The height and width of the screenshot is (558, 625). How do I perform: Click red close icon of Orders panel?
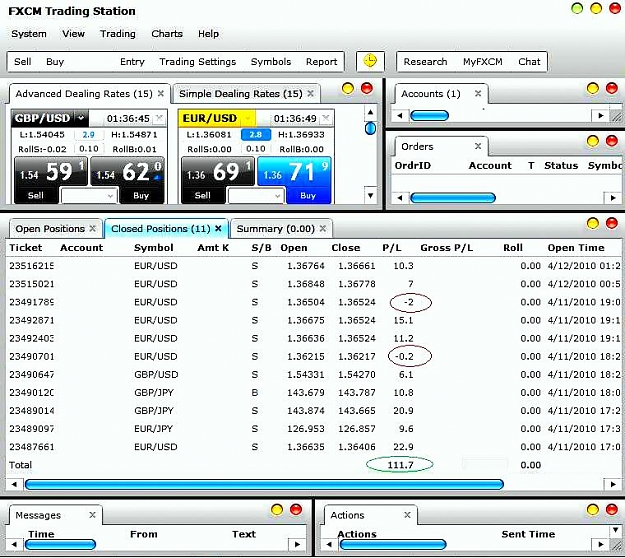click(x=611, y=141)
